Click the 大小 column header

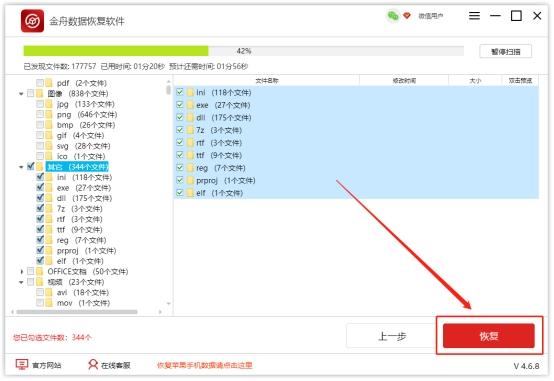point(475,81)
